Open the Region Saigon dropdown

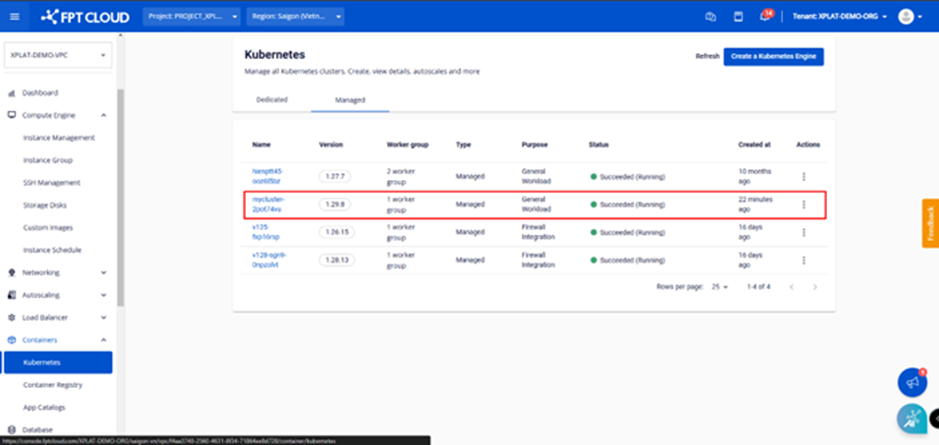(x=297, y=16)
